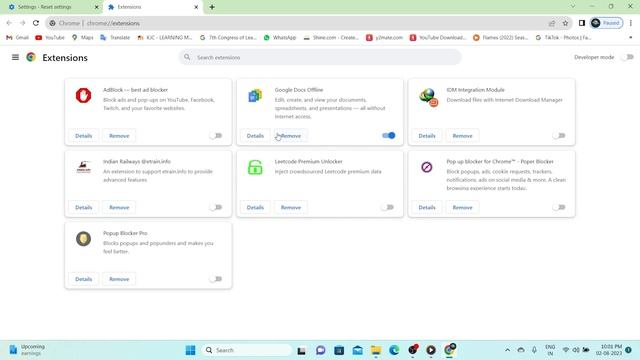Open the Extensions hamburger main menu
The width and height of the screenshot is (640, 360).
tap(15, 57)
